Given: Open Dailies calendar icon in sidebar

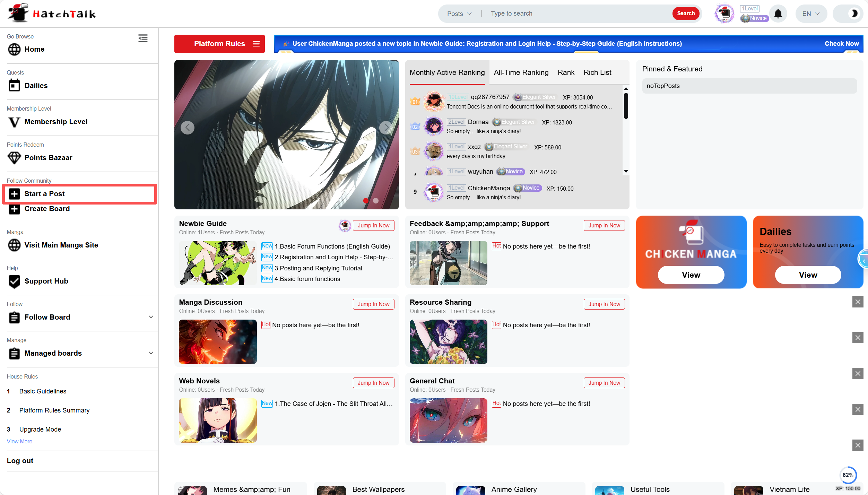Looking at the screenshot, I should (14, 85).
